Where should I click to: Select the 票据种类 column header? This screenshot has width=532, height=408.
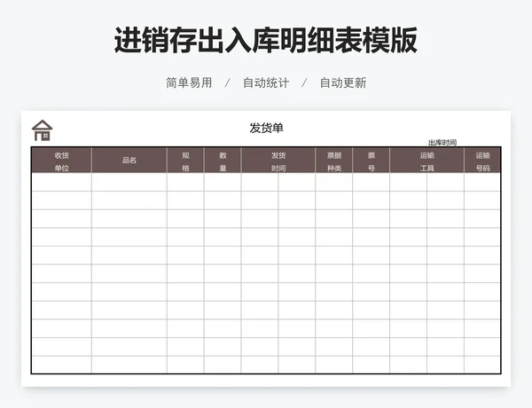(x=334, y=161)
